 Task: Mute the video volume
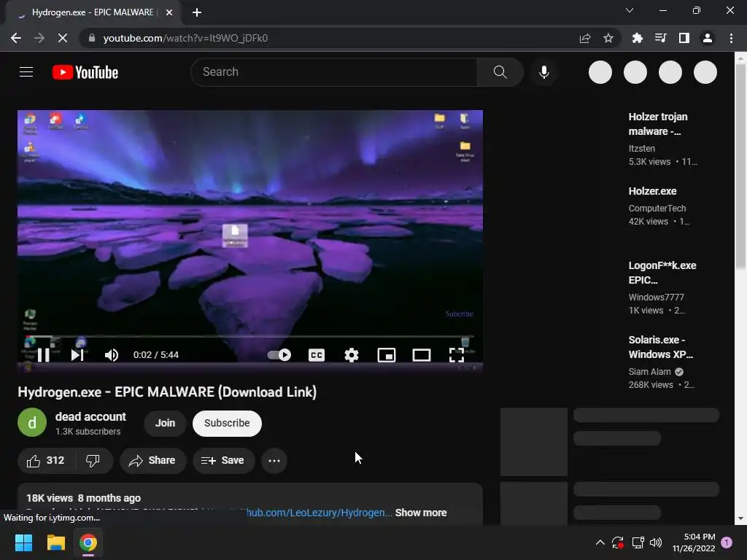coord(112,355)
